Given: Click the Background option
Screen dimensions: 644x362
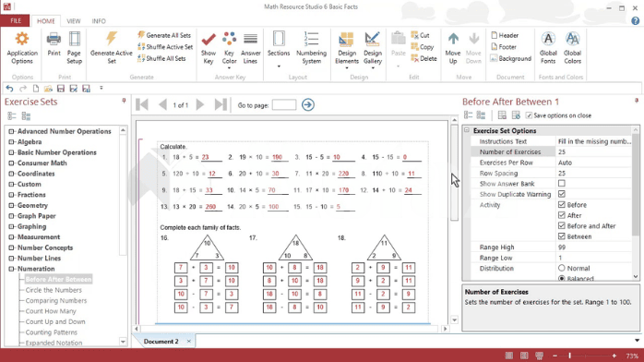Looking at the screenshot, I should tap(511, 58).
